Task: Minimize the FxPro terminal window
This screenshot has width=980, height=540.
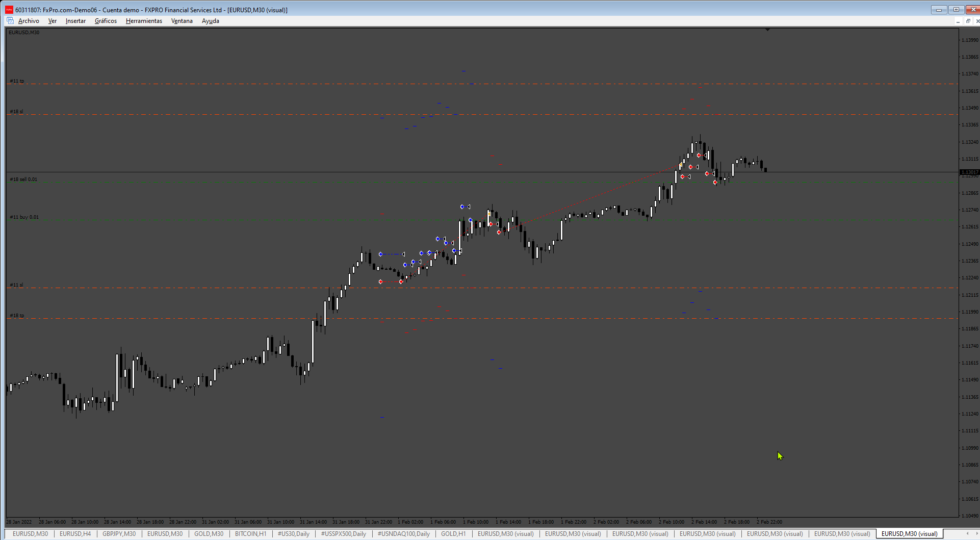Action: (939, 10)
